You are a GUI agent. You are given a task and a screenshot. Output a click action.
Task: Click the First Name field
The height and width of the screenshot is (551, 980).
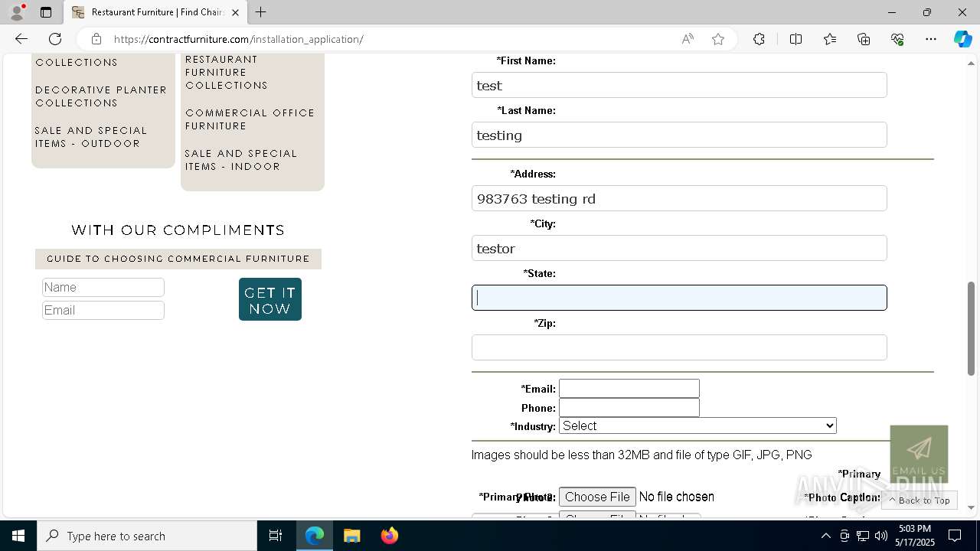point(679,85)
